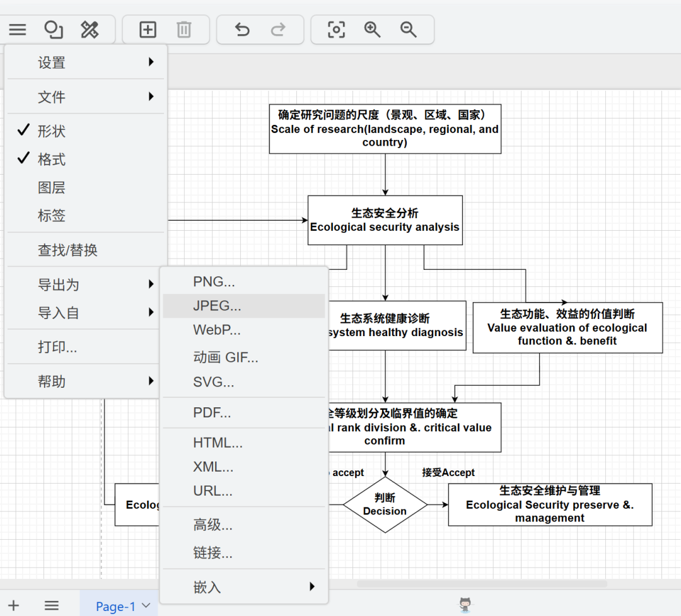681x616 pixels.
Task: Zoom in on the canvas
Action: 372,29
